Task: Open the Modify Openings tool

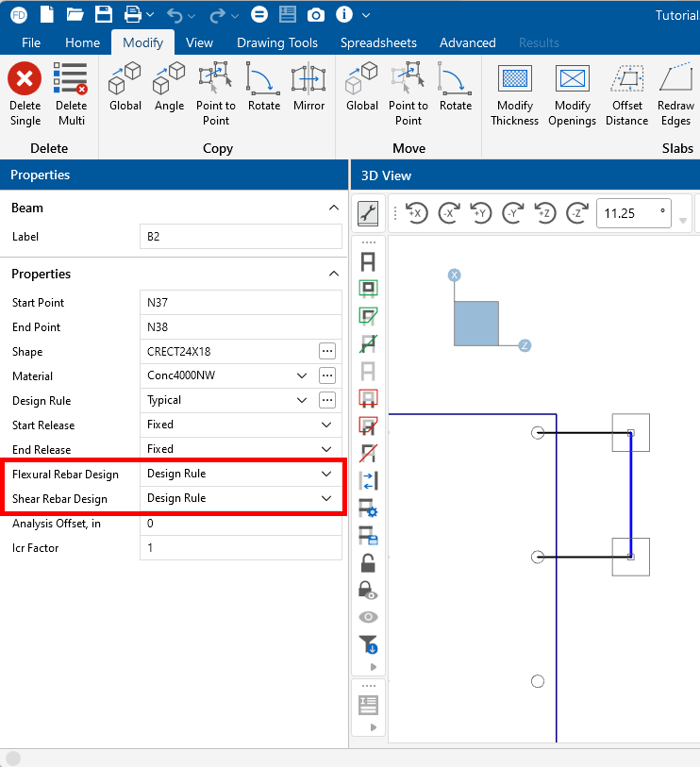Action: click(572, 93)
